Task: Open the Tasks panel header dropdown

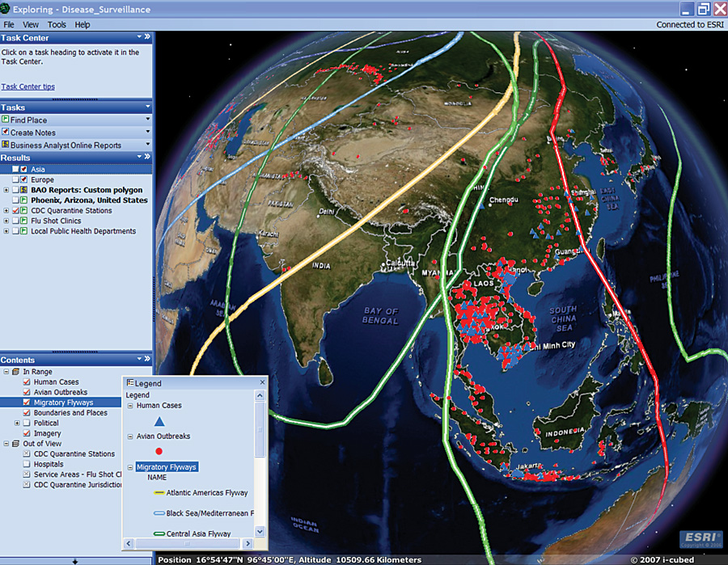Action: (148, 107)
